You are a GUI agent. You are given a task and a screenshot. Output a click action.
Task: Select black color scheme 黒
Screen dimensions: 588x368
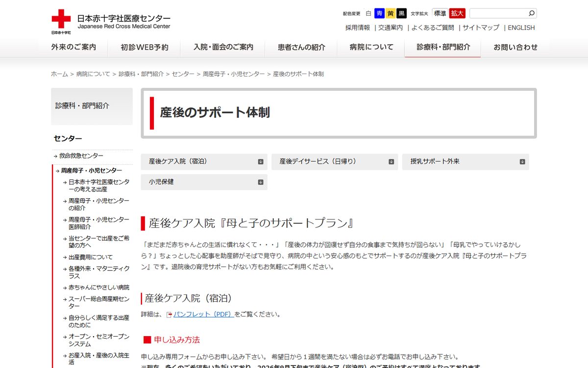click(402, 13)
